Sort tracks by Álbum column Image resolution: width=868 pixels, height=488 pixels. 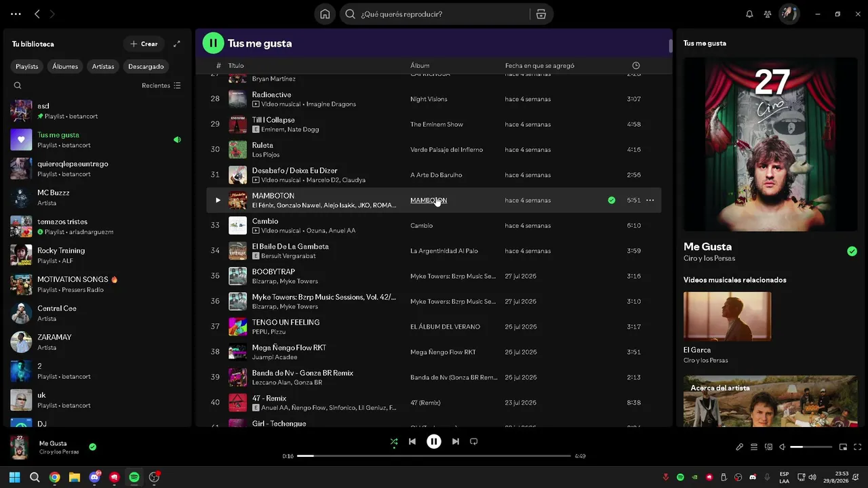[x=420, y=66]
